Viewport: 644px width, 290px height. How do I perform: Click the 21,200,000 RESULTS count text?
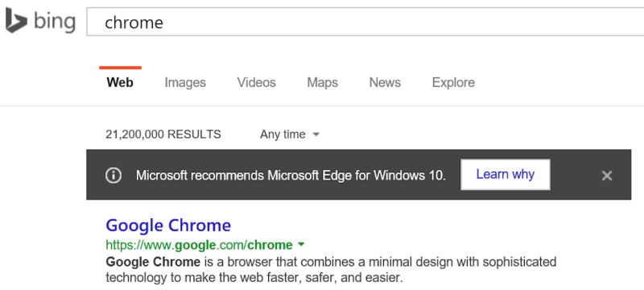163,135
